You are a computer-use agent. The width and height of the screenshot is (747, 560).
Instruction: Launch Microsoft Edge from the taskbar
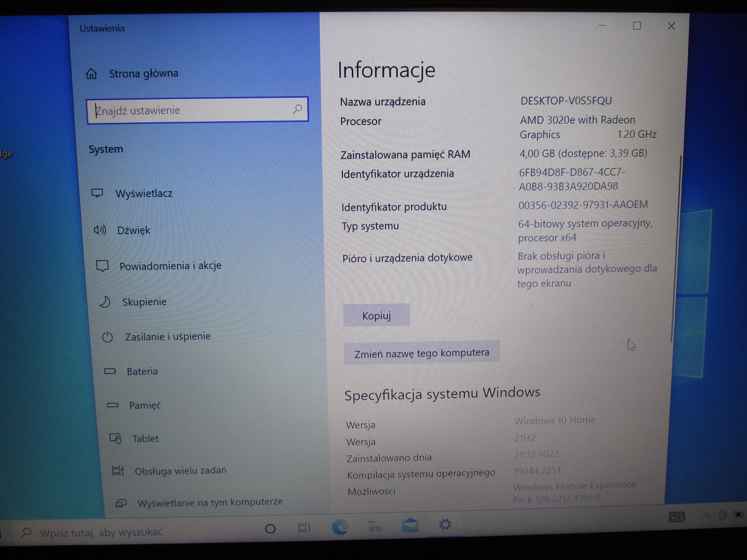coord(340,527)
